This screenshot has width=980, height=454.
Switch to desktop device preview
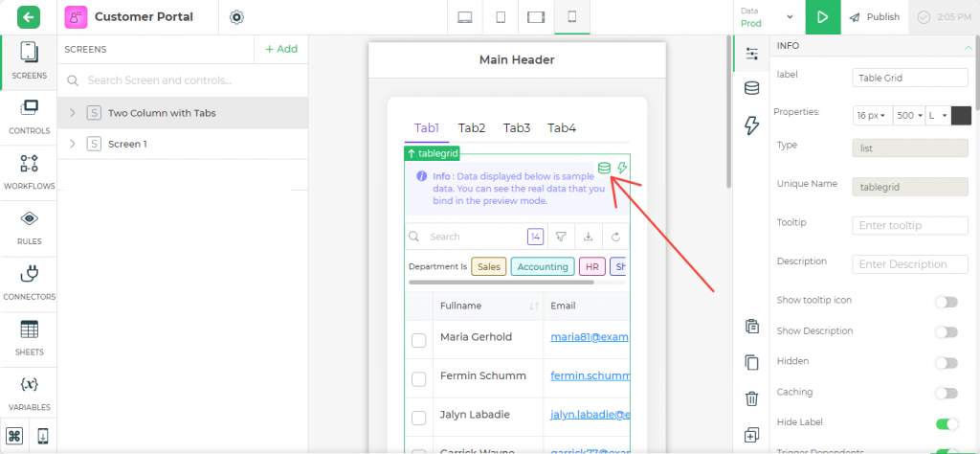(x=464, y=17)
